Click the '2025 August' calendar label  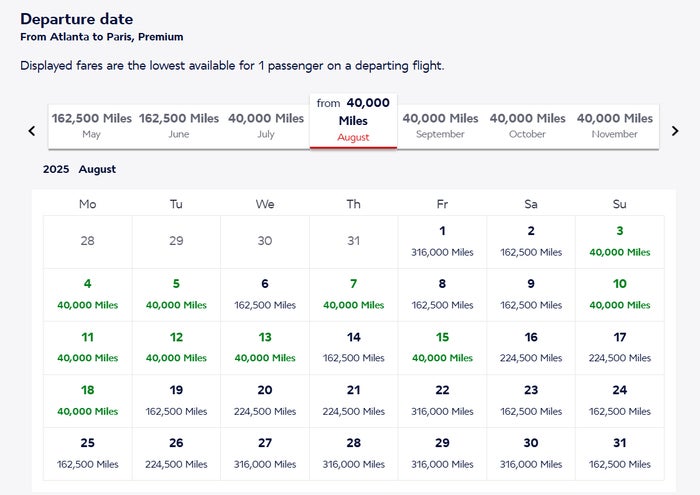click(79, 169)
